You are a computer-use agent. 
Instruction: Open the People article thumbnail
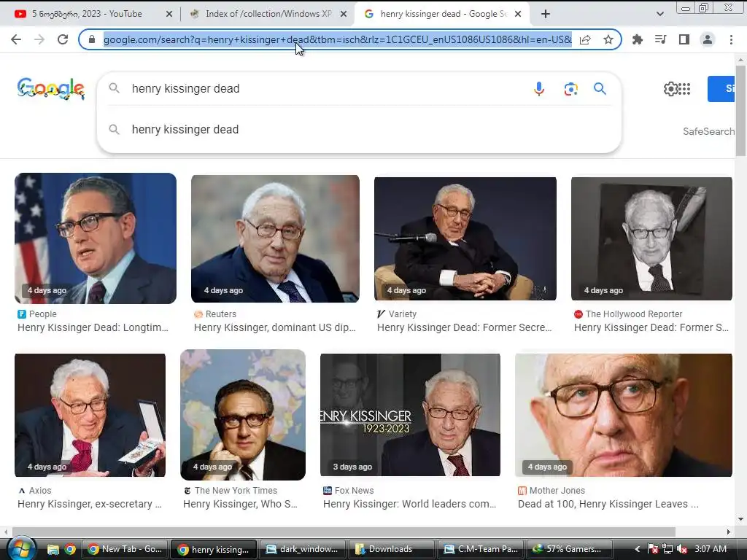click(96, 238)
